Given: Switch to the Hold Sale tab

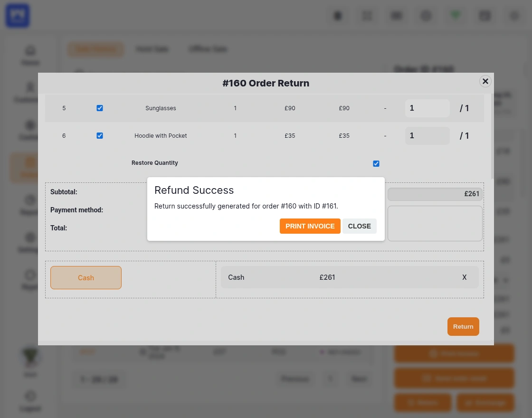Looking at the screenshot, I should [x=152, y=49].
